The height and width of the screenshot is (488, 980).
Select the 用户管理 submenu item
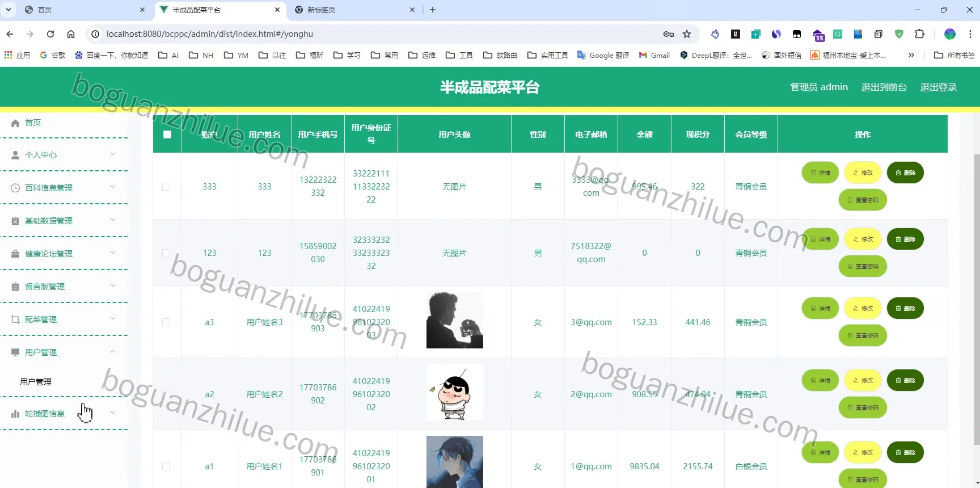tap(36, 382)
